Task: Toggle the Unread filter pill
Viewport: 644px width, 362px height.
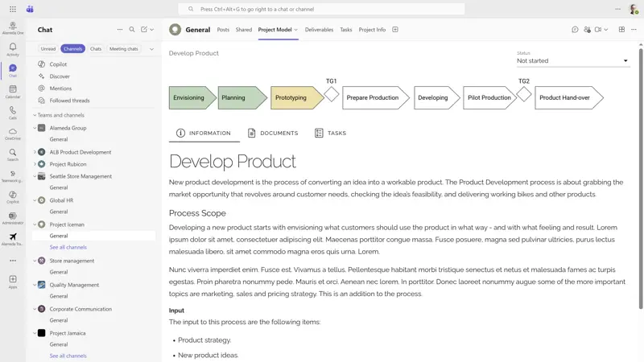Action: tap(48, 49)
